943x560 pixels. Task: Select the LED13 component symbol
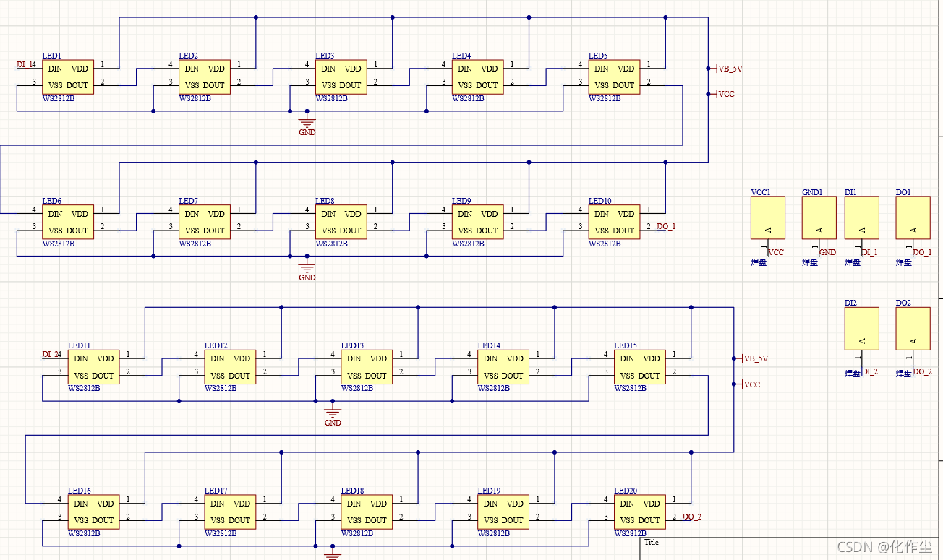click(367, 367)
